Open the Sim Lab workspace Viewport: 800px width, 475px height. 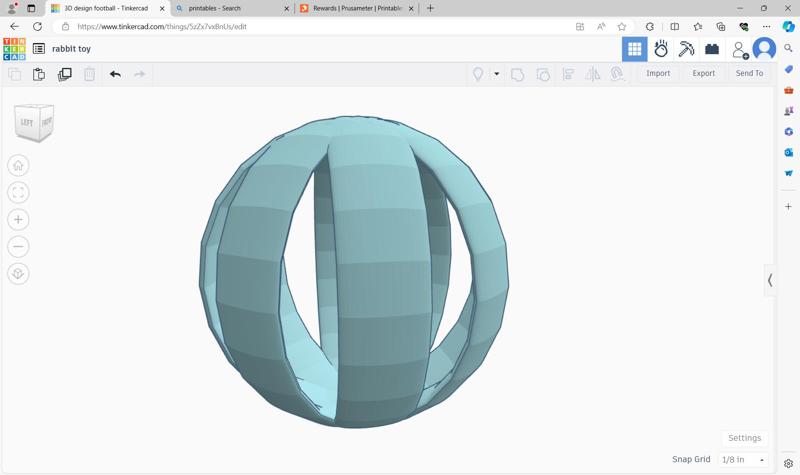(661, 49)
